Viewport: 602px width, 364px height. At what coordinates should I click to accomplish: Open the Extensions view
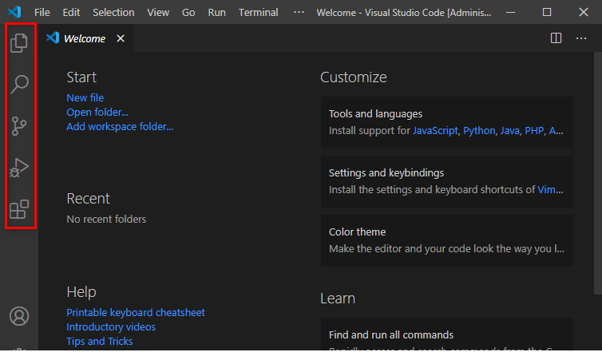tap(19, 209)
